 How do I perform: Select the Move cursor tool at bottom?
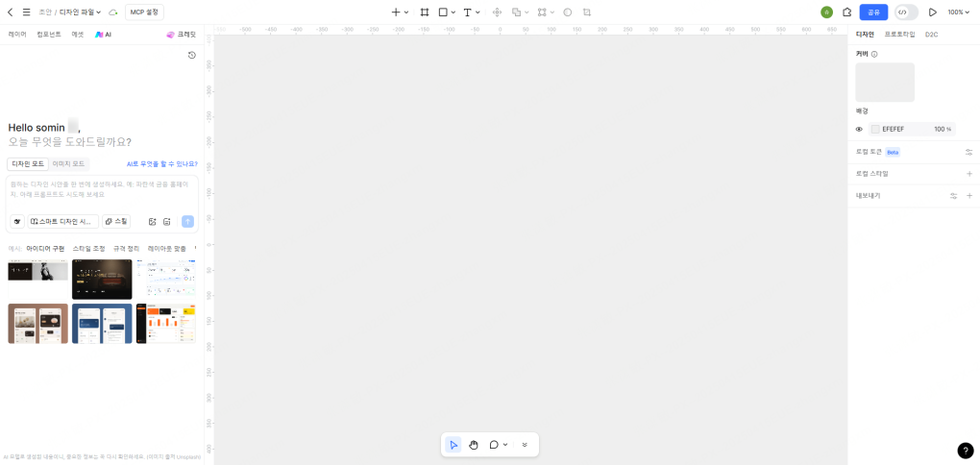tap(453, 445)
